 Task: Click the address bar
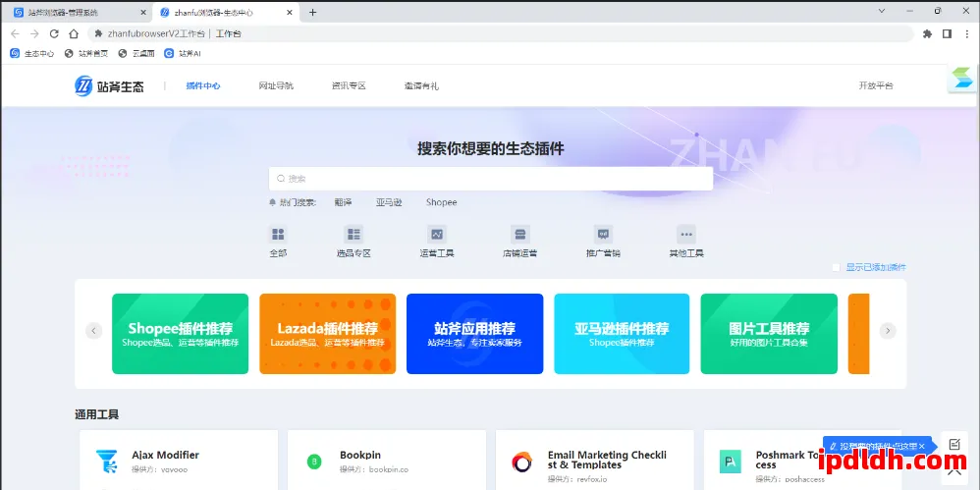(x=500, y=33)
